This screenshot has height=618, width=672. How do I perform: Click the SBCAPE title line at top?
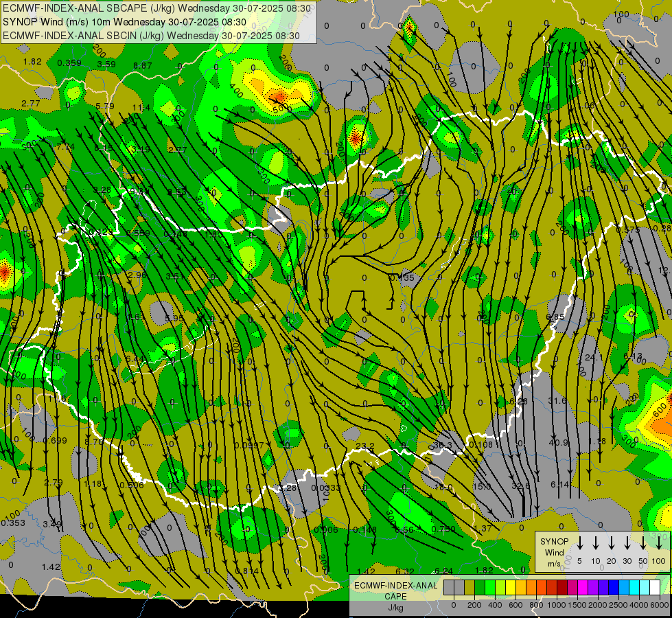(x=157, y=8)
